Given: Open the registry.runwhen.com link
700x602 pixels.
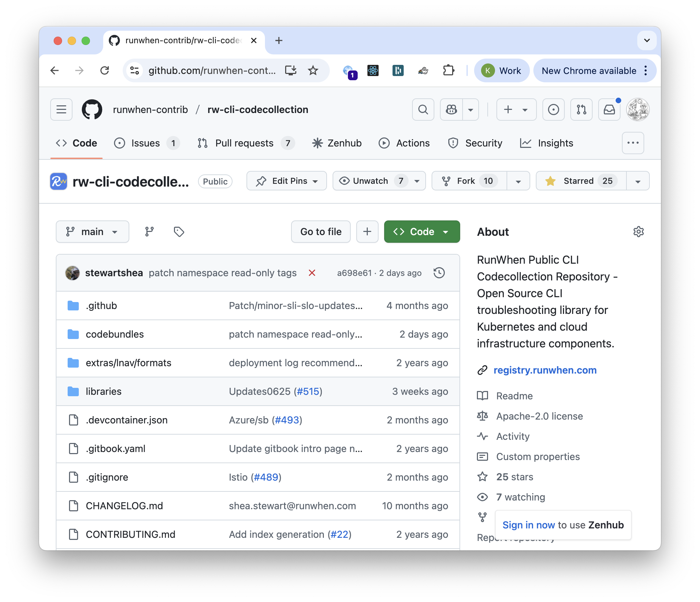Looking at the screenshot, I should (x=545, y=370).
